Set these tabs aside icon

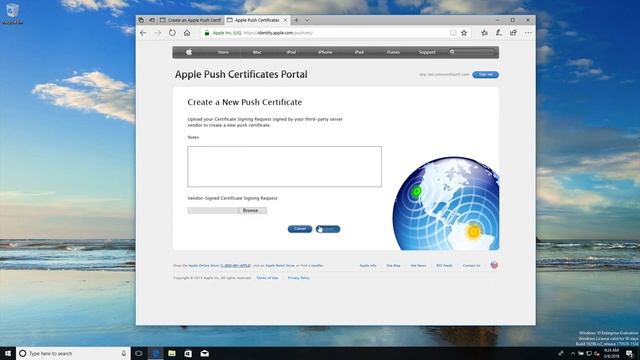pyautogui.click(x=151, y=20)
